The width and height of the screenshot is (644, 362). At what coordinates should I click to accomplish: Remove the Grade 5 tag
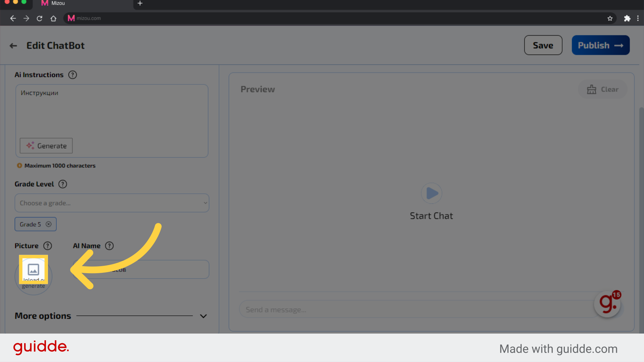49,224
